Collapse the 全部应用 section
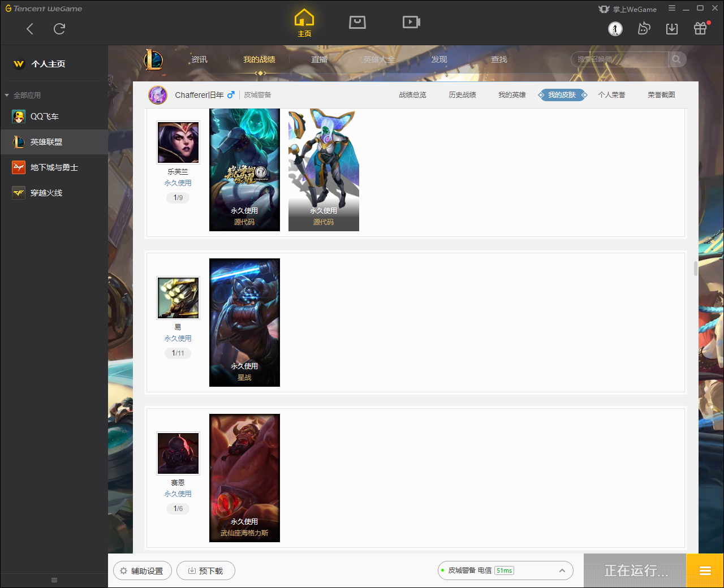Screen dimensions: 724x588 (x=7, y=96)
